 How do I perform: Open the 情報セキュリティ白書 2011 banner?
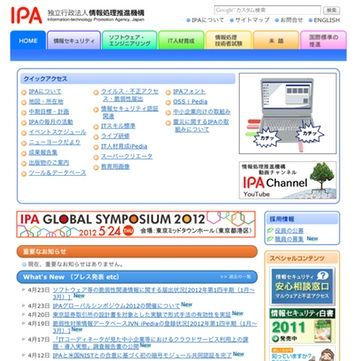coord(302,326)
